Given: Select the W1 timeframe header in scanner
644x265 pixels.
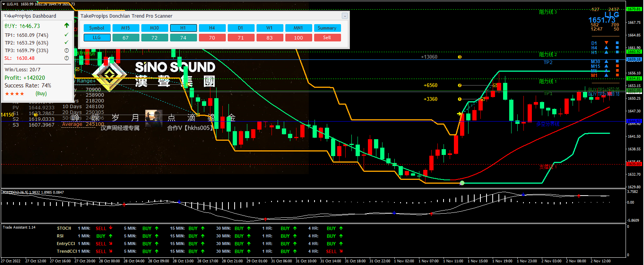Looking at the screenshot, I should tap(270, 28).
